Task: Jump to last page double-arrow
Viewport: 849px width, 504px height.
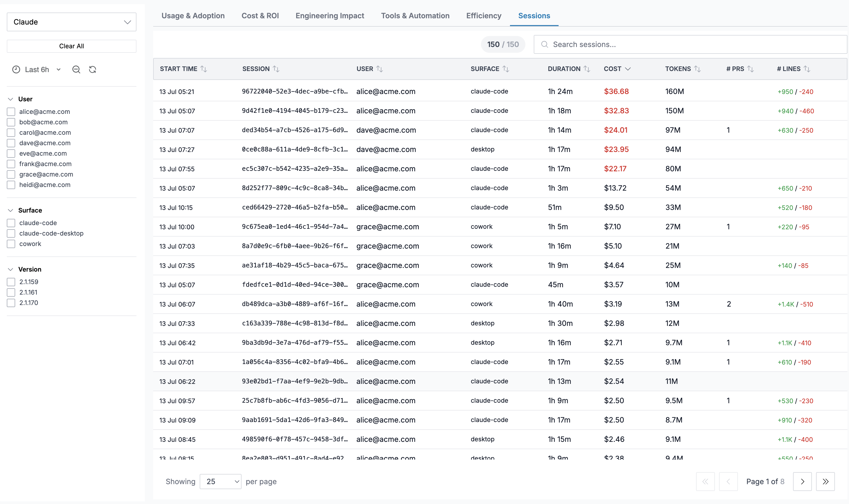Action: [825, 481]
